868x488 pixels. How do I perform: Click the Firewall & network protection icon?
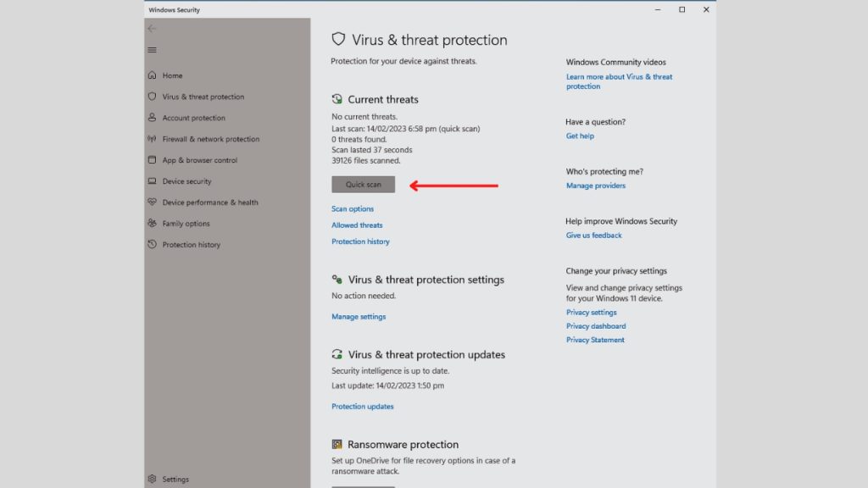[153, 138]
